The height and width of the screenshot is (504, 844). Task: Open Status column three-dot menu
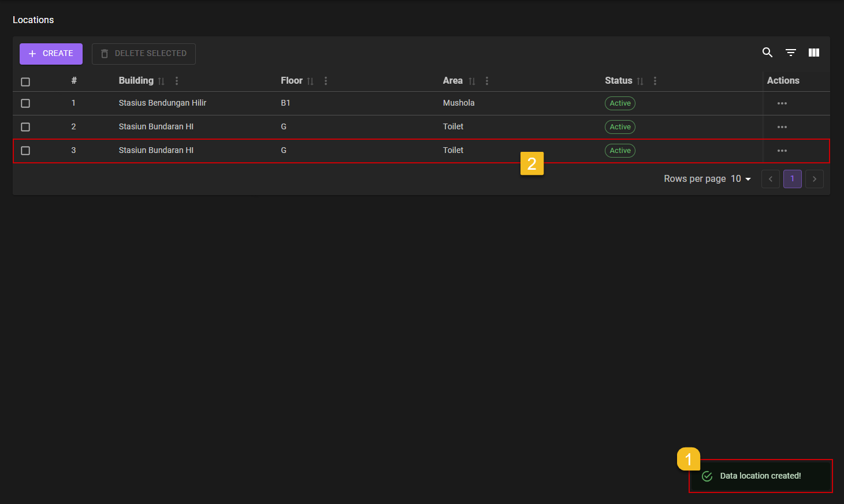(655, 81)
